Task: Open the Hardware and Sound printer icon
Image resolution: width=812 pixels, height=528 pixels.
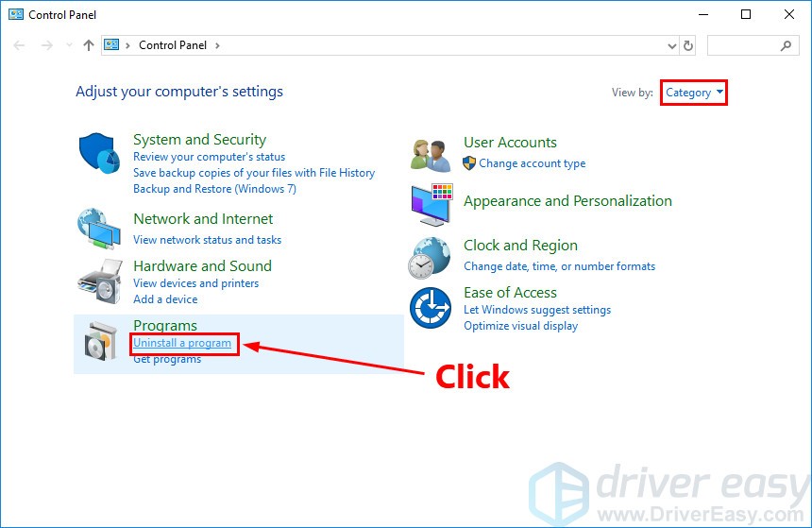Action: point(100,281)
